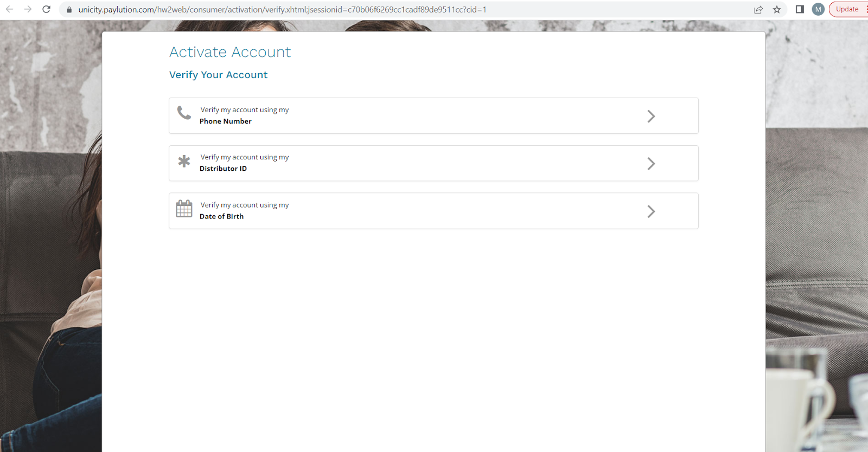Open the M profile avatar
Image resolution: width=868 pixels, height=452 pixels.
818,9
